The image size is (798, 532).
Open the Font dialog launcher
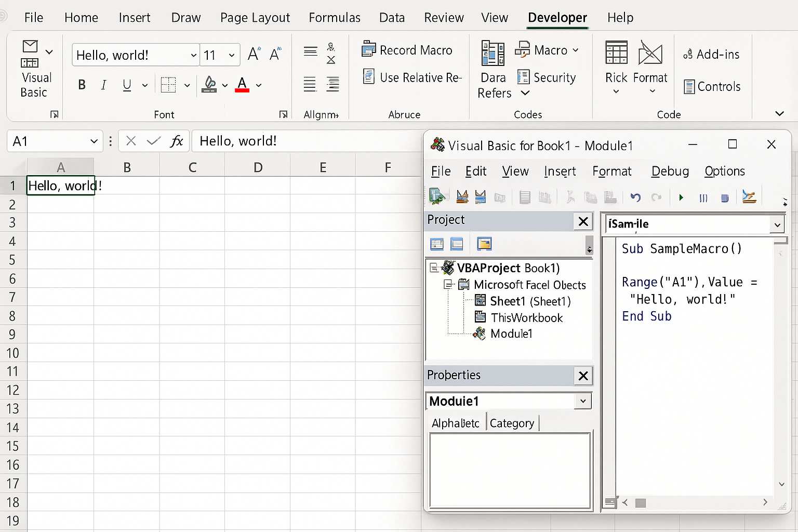pyautogui.click(x=283, y=114)
